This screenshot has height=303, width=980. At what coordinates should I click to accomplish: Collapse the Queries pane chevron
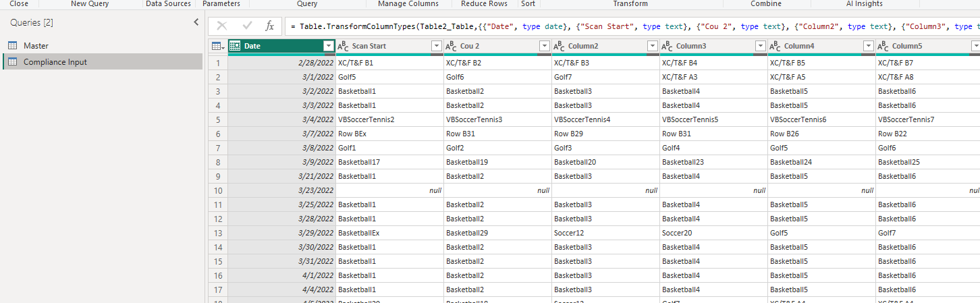196,22
